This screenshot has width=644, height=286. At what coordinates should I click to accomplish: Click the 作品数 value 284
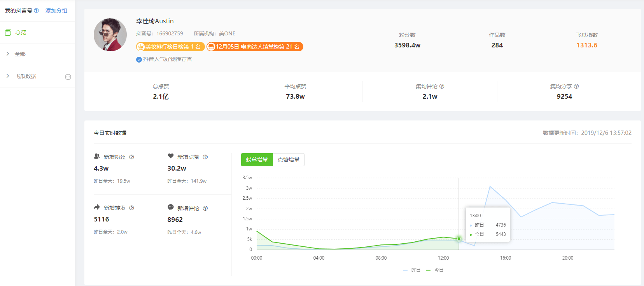497,45
